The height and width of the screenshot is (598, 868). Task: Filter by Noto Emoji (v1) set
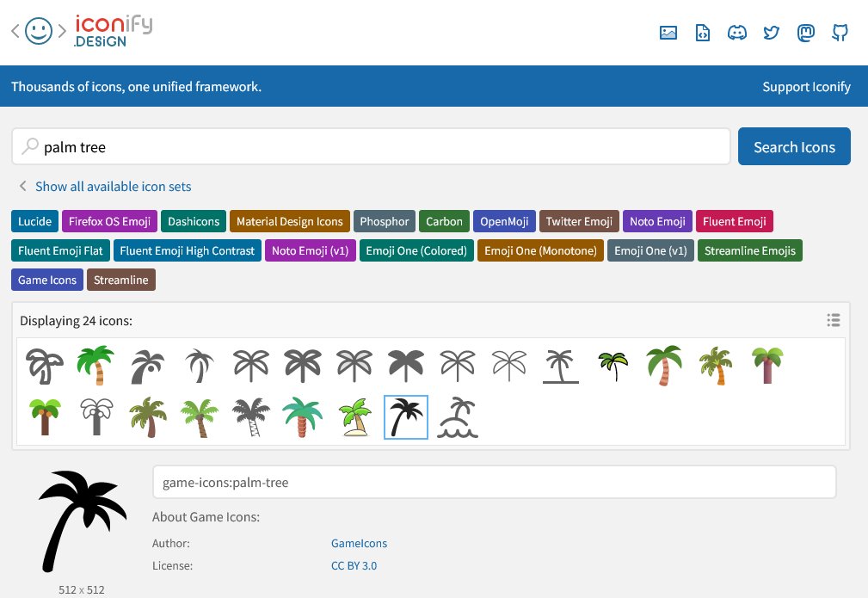point(310,251)
